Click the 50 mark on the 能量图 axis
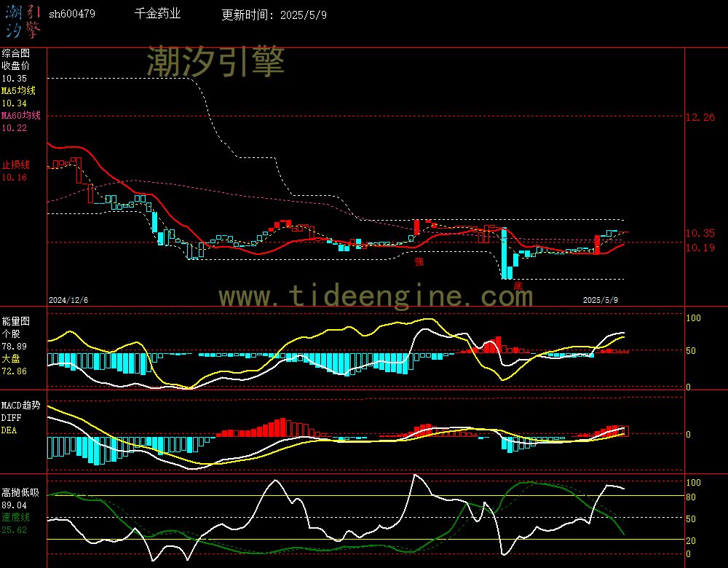This screenshot has width=728, height=568. click(691, 351)
